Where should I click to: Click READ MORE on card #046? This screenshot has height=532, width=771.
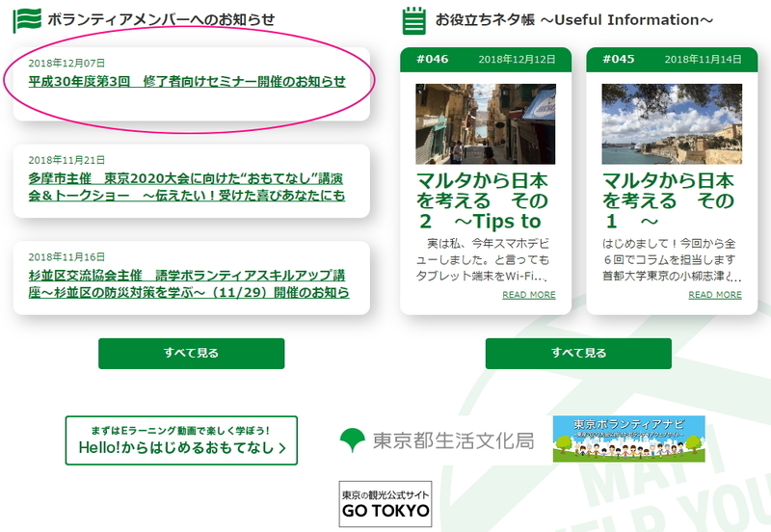click(528, 295)
